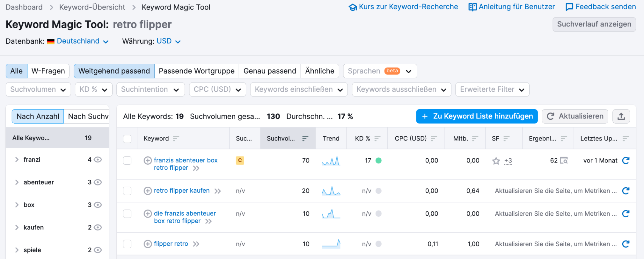The width and height of the screenshot is (644, 259).
Task: Switch to Weitgehend passend match type
Action: (114, 71)
